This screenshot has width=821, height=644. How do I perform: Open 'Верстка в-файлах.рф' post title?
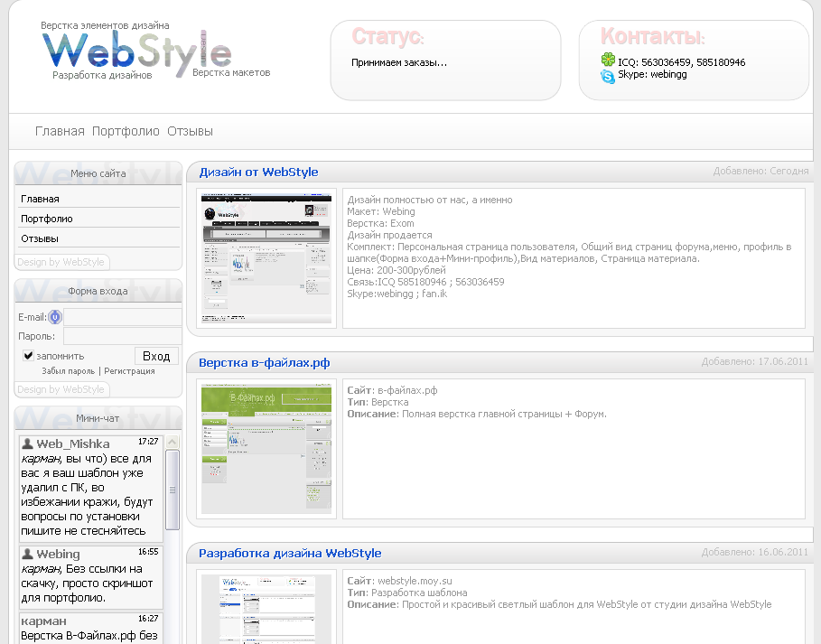tap(264, 362)
